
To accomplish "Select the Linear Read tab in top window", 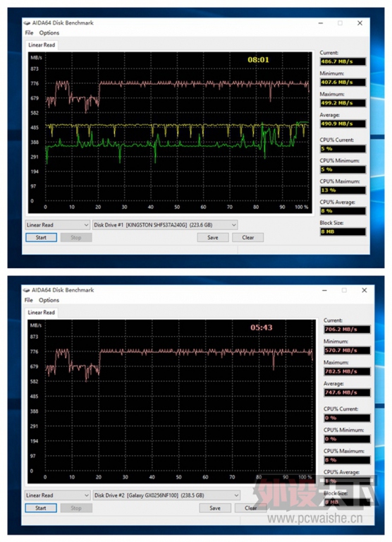I will click(42, 45).
